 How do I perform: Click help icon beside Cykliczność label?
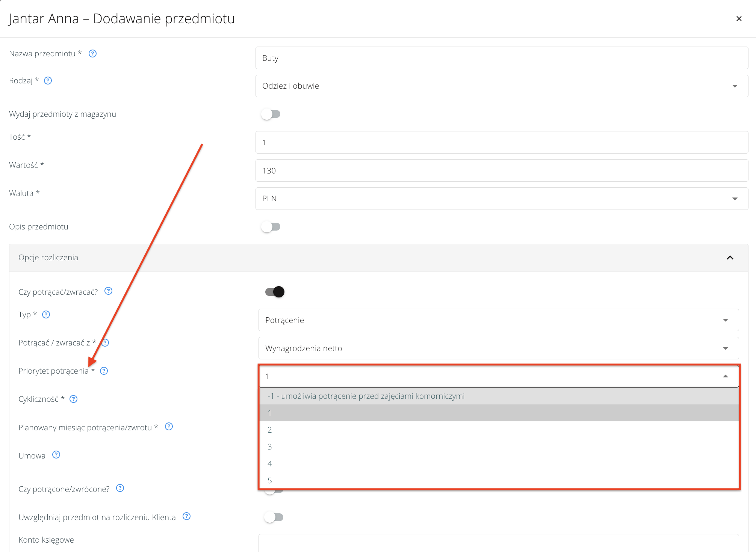pyautogui.click(x=74, y=399)
